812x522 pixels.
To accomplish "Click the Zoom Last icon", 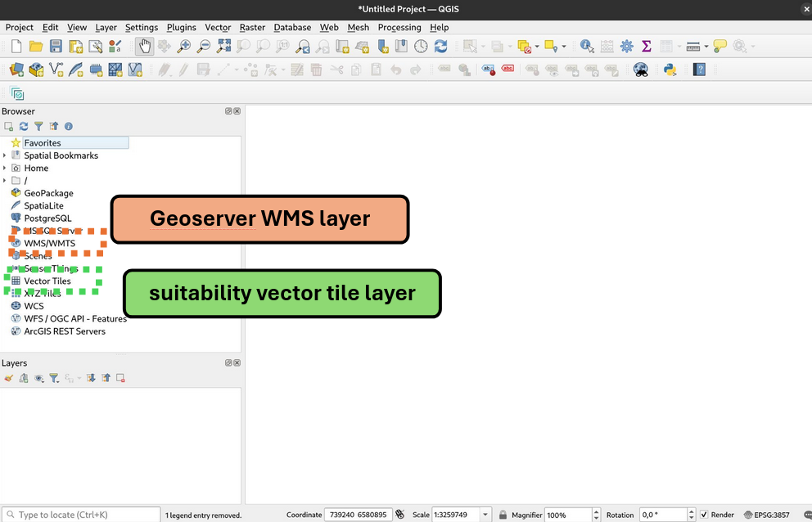I will [302, 47].
